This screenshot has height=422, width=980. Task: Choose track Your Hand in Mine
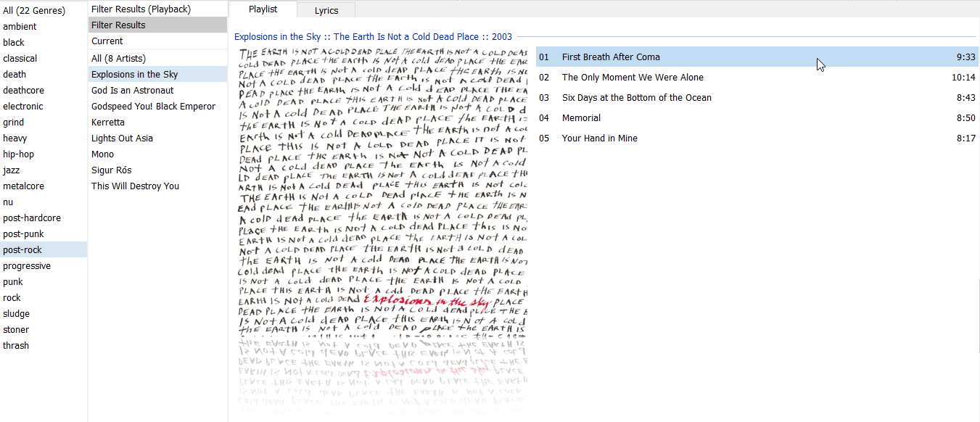pos(599,138)
